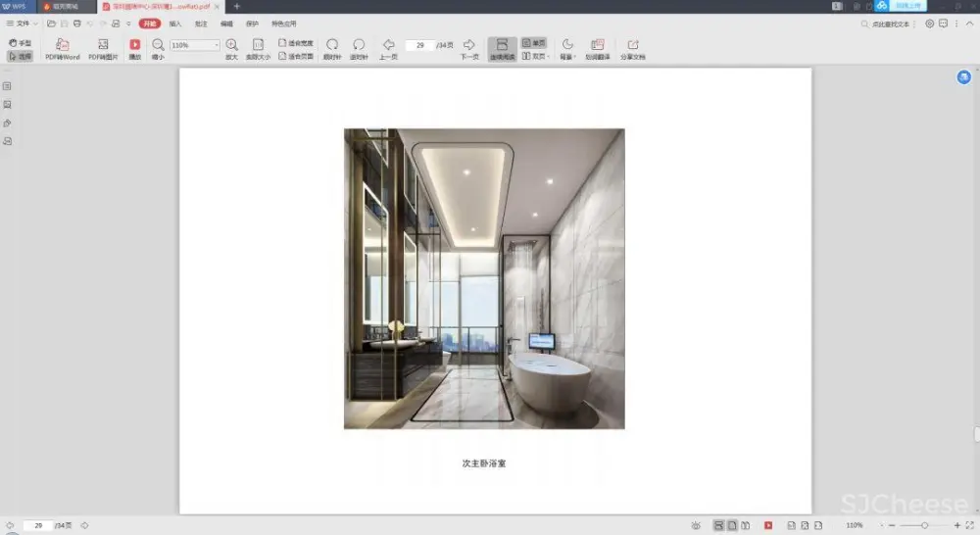Viewport: 980px width, 535px height.
Task: Switch to the 保护 ribbon tab
Action: point(253,24)
